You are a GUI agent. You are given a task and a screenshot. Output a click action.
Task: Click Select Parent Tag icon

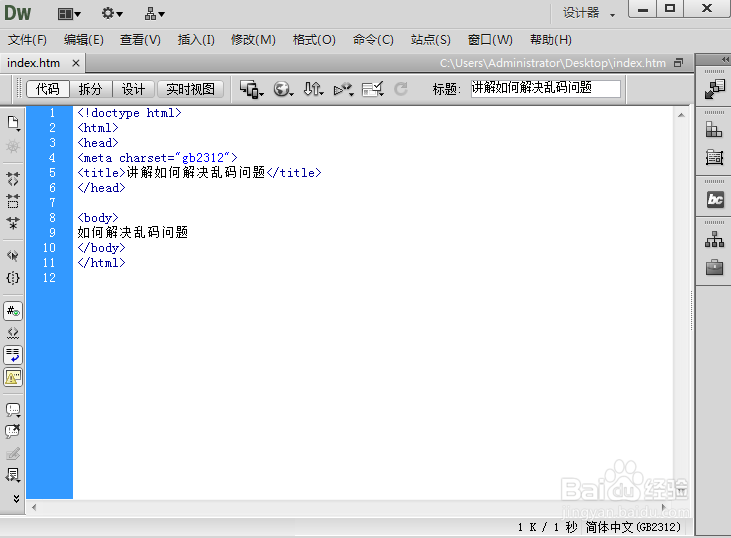13,255
